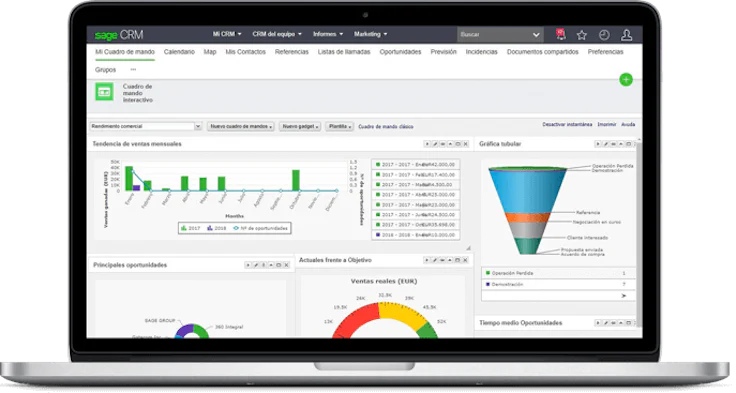Image resolution: width=736 pixels, height=393 pixels.
Task: Click the Ayuda link
Action: [628, 125]
